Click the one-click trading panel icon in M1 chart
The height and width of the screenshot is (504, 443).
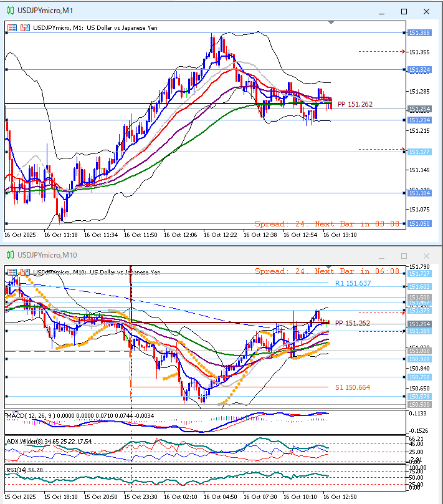tap(13, 27)
